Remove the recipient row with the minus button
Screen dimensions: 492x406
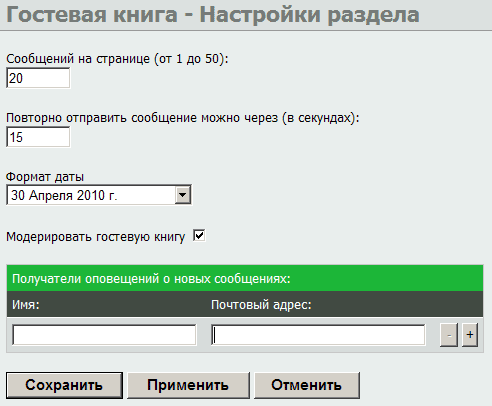point(449,335)
